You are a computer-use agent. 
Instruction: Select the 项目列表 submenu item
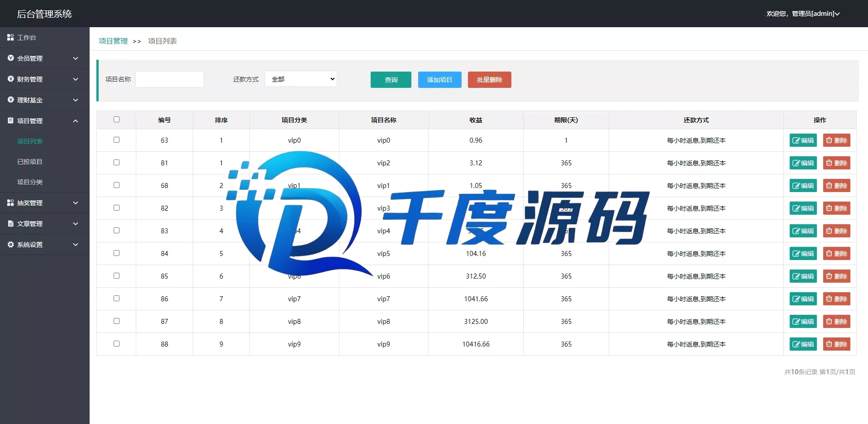click(x=30, y=141)
